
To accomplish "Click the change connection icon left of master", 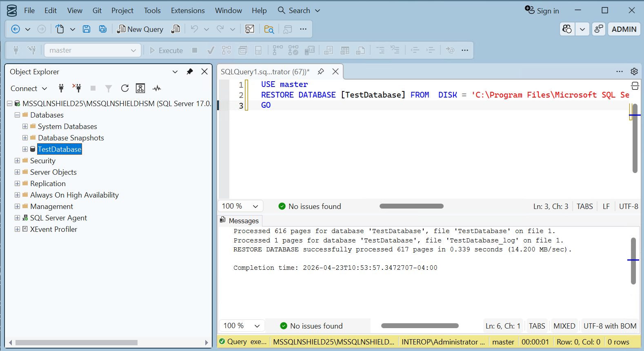I will pyautogui.click(x=32, y=50).
